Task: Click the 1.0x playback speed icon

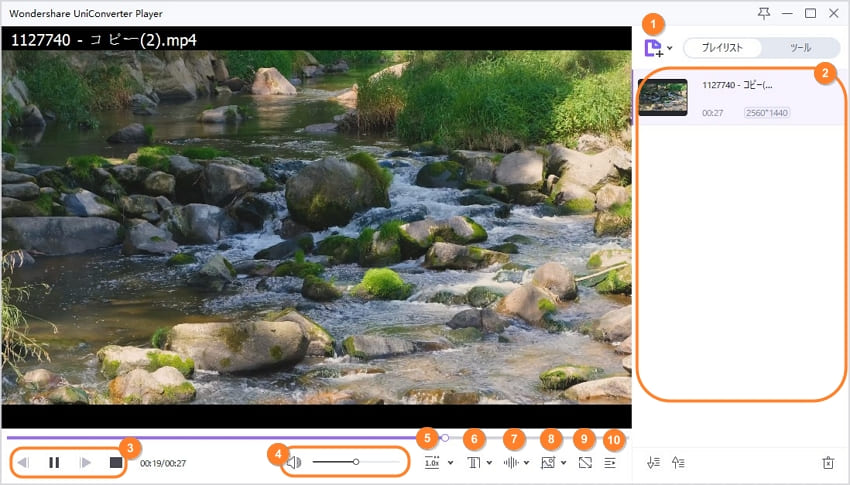Action: click(x=432, y=463)
